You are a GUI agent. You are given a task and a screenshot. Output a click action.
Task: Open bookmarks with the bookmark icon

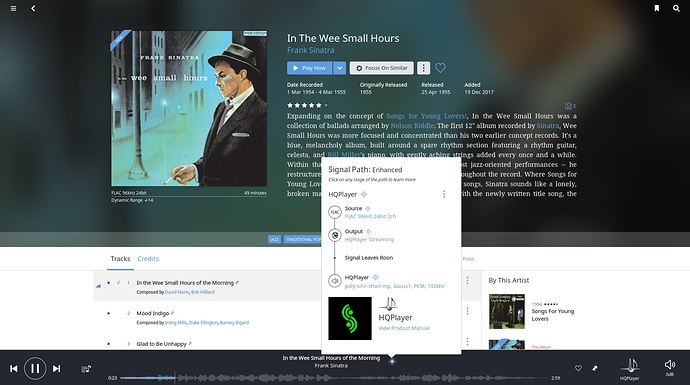tap(657, 8)
